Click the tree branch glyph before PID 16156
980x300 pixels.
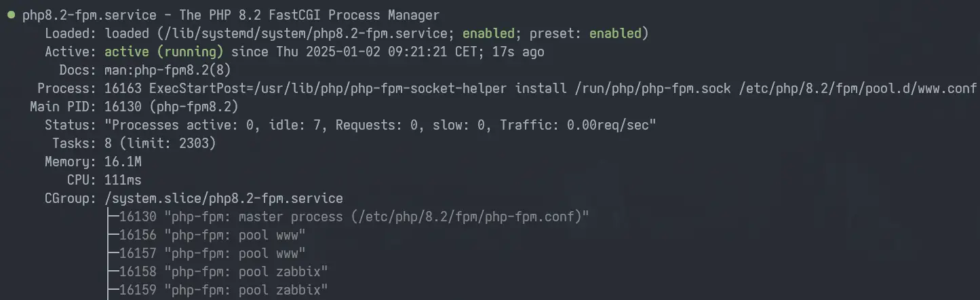click(112, 235)
